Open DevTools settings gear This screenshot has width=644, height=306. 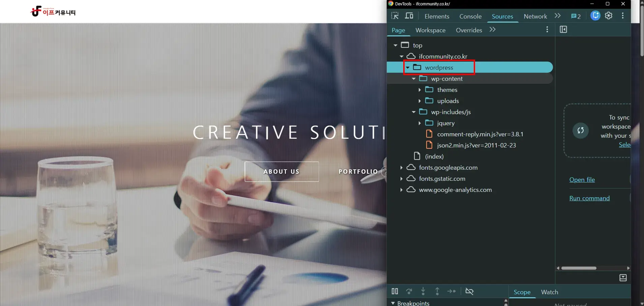[609, 16]
